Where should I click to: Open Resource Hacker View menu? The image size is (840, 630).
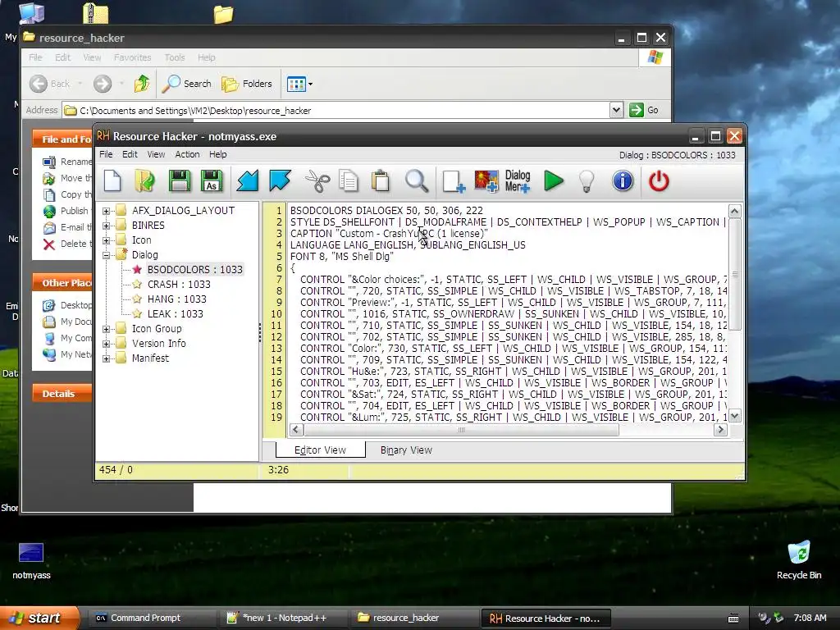point(156,154)
